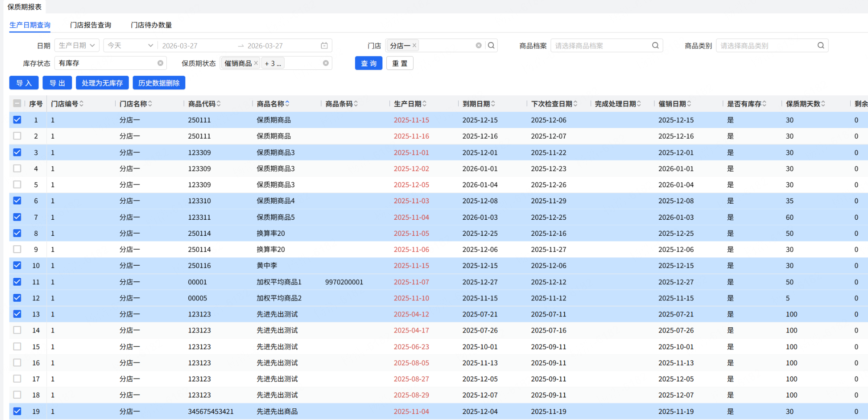Viewport: 868px width, 420px height.
Task: Click the 查询 button
Action: coord(369,63)
